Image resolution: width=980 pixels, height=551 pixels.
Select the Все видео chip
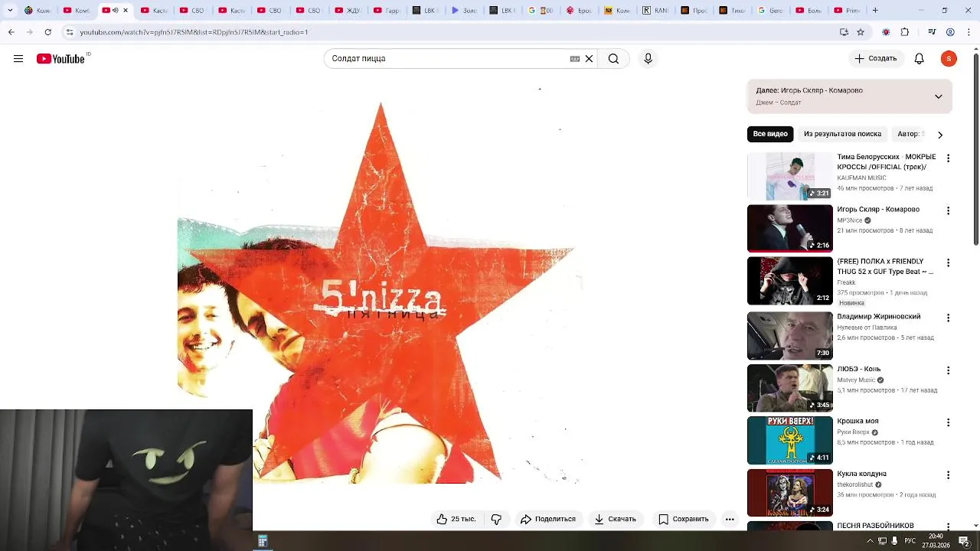click(770, 134)
